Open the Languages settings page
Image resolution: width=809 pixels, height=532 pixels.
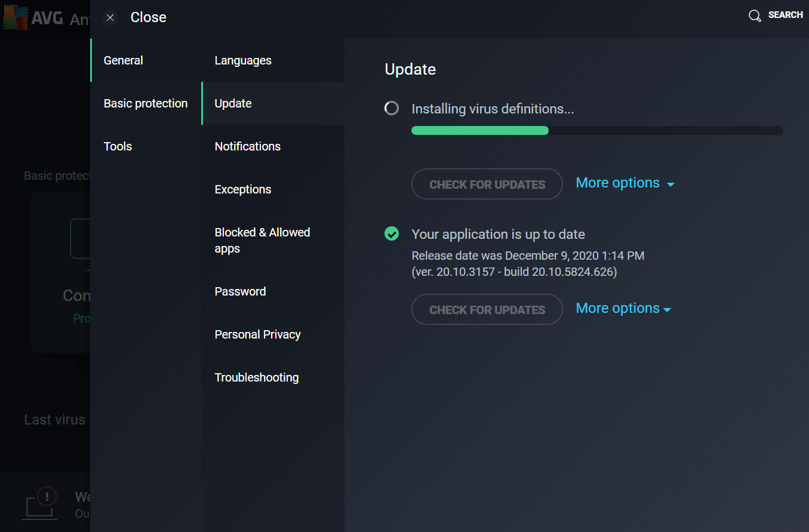tap(243, 60)
